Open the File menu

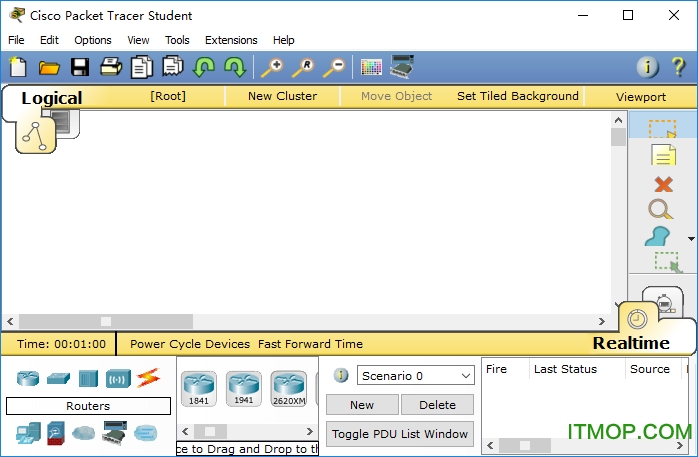(16, 40)
